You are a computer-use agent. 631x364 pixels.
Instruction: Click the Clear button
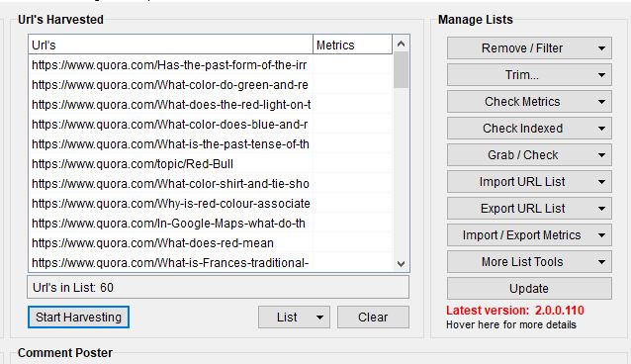pos(373,318)
